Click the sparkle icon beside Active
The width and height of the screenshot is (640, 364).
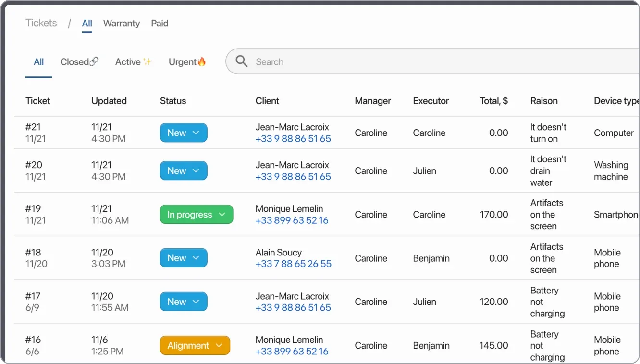click(148, 60)
